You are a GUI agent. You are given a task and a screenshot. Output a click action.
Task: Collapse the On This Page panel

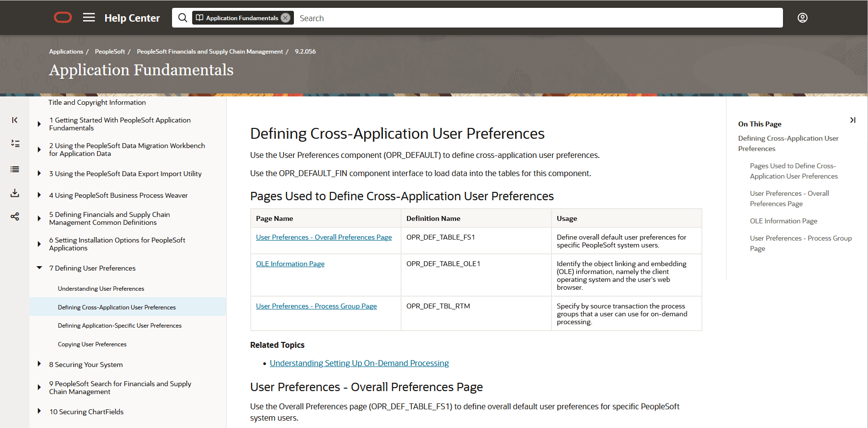pyautogui.click(x=853, y=120)
